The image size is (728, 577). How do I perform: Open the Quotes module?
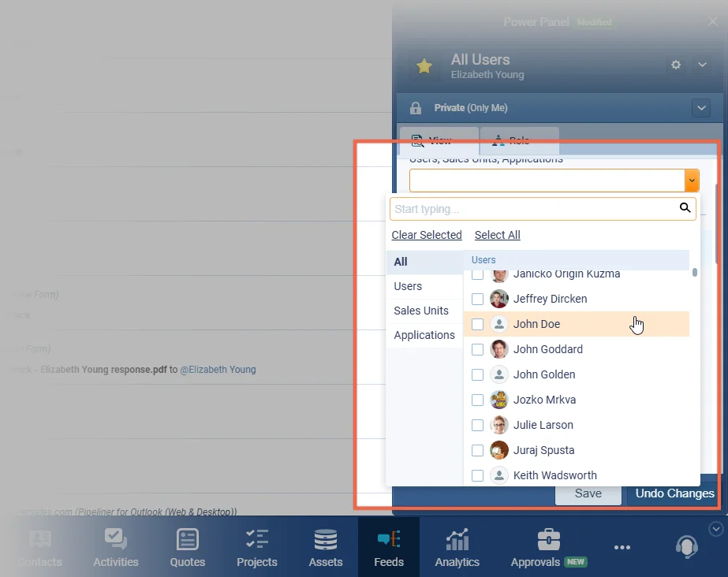pyautogui.click(x=188, y=549)
